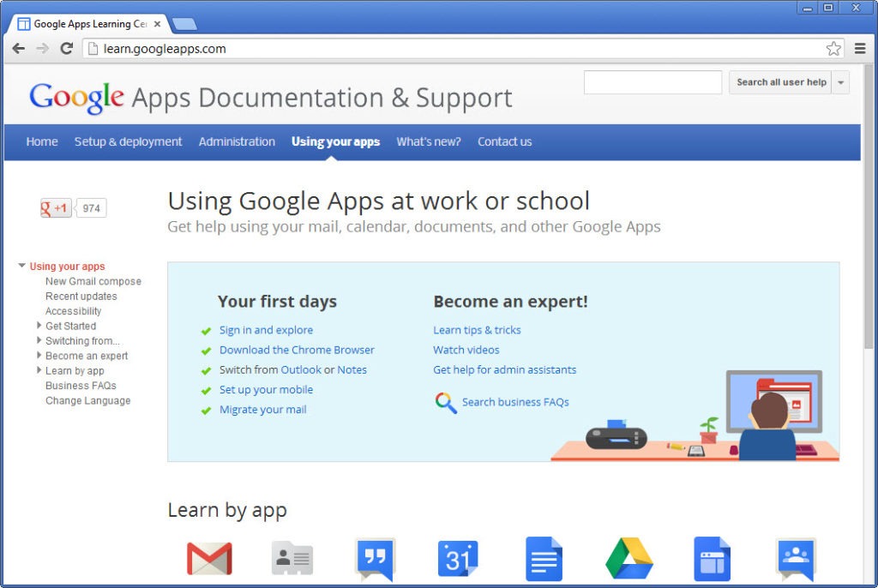
Task: Click the magnifying glass search icon
Action: click(446, 403)
